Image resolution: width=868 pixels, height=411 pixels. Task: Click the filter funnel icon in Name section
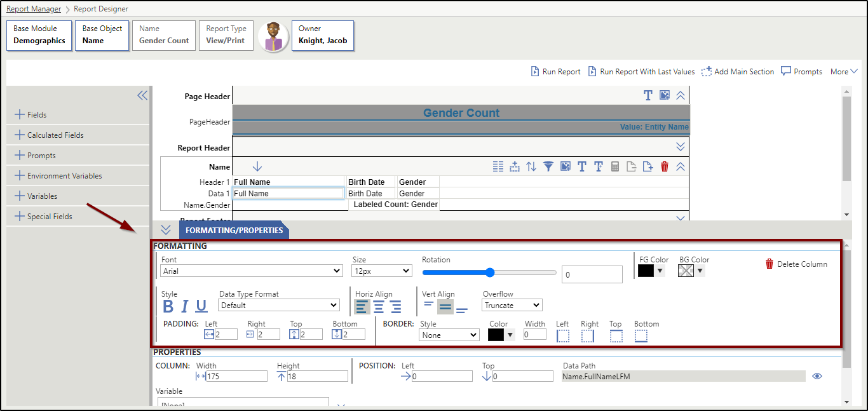point(548,166)
